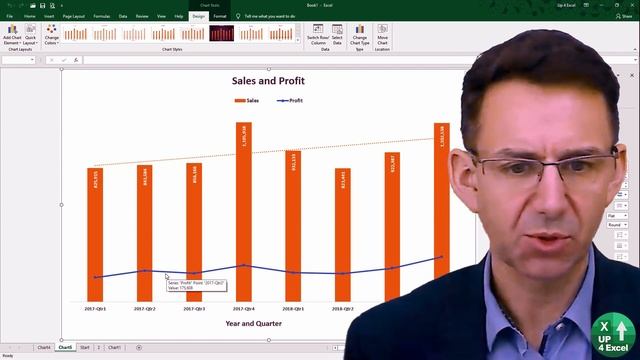
Task: Open the Change Colors palette
Action: coord(51,35)
